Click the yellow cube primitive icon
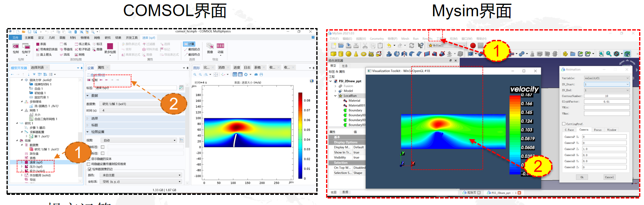Screen dimensions: 644x205 [334, 54]
